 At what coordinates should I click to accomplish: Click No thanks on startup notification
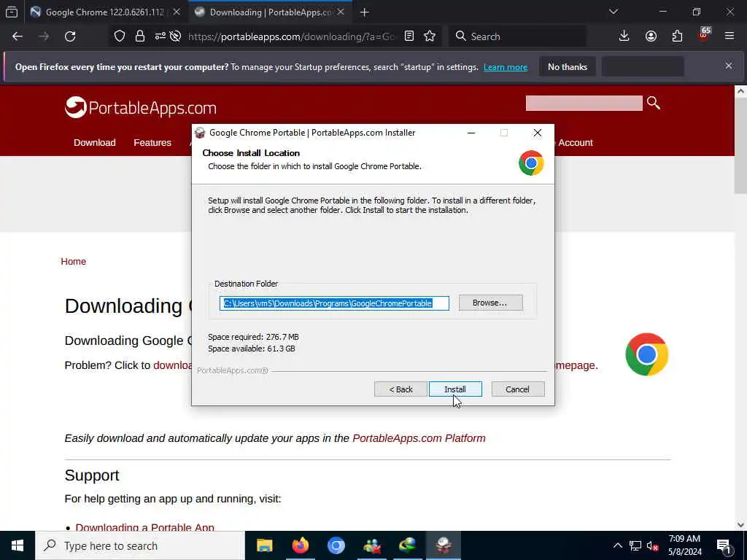point(568,67)
